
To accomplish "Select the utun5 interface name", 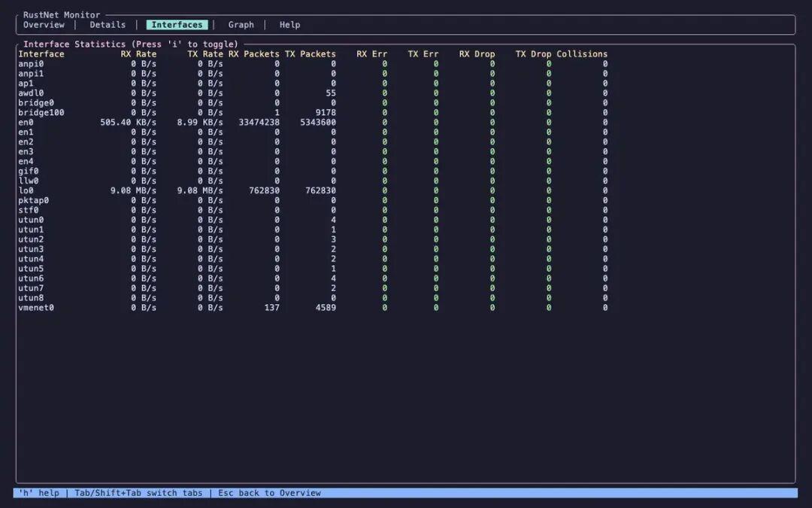I will click(31, 269).
